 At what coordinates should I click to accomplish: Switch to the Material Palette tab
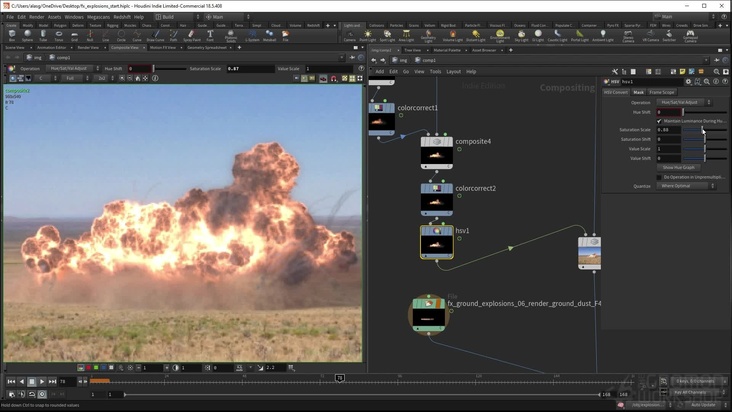pos(447,50)
